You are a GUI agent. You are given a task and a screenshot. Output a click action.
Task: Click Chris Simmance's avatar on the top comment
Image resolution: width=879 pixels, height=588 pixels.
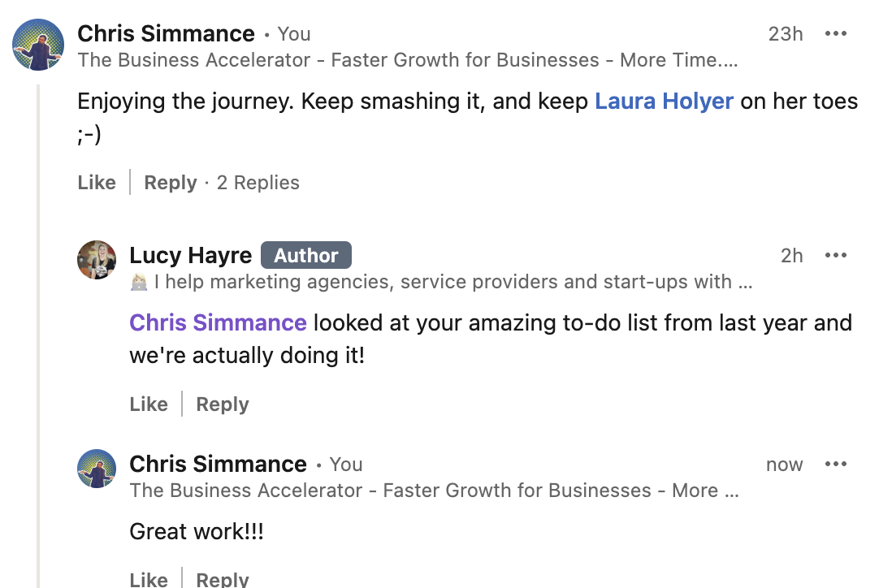[38, 45]
